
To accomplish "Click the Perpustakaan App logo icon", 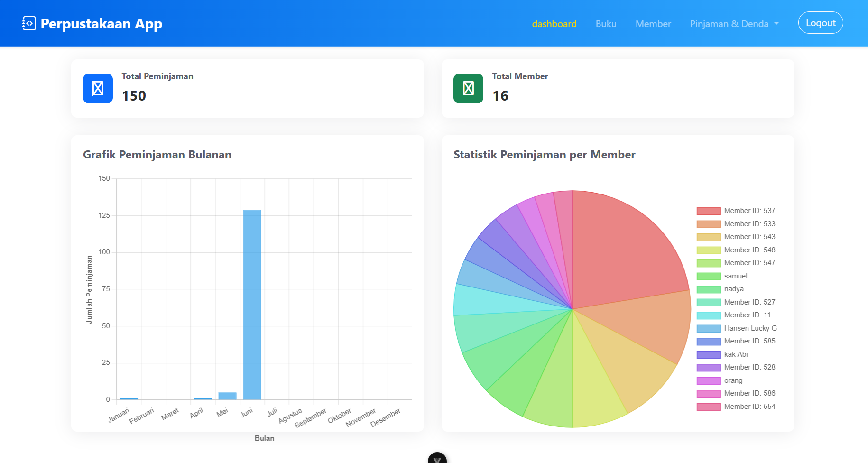I will [x=28, y=23].
